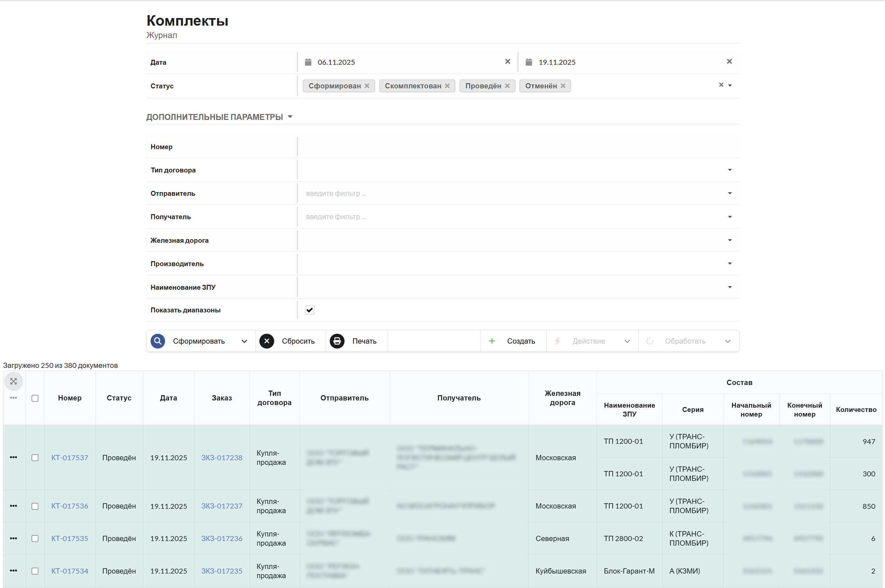This screenshot has height=588, width=885.
Task: Click the quantity value 947
Action: (x=869, y=441)
